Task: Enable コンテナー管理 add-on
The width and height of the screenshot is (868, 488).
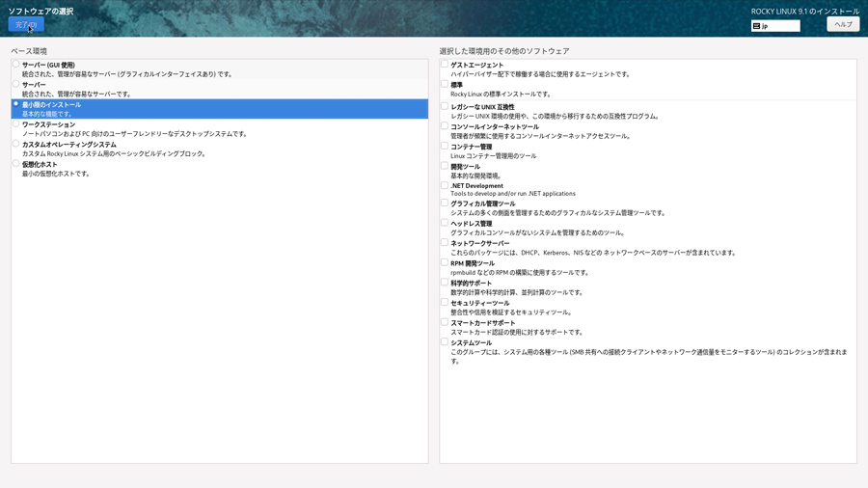Action: click(445, 146)
